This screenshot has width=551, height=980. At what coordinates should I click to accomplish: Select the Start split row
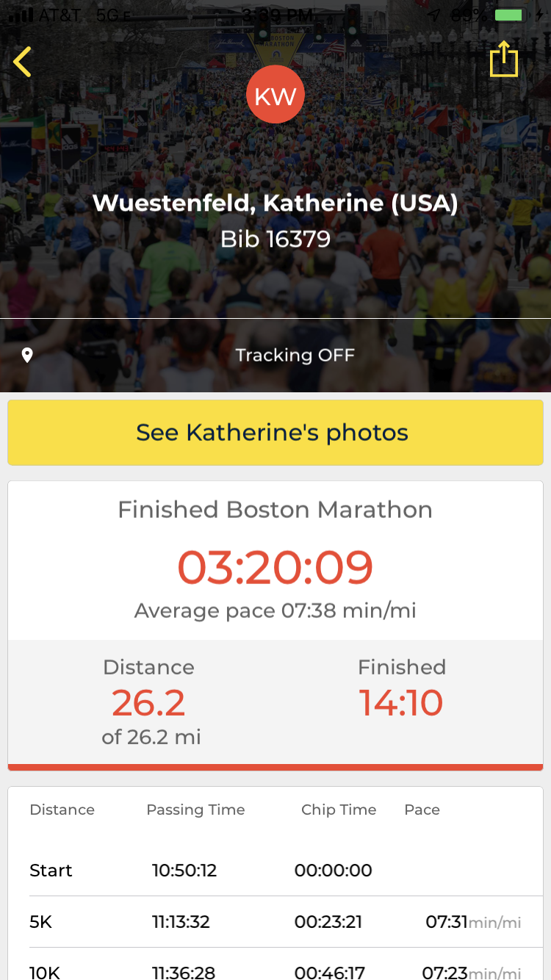point(275,871)
